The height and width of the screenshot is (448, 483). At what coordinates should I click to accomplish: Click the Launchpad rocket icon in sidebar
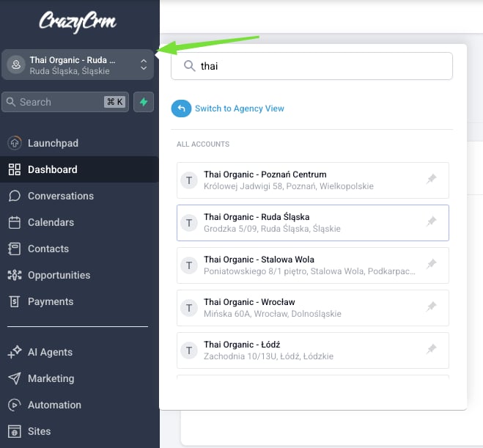coord(15,143)
